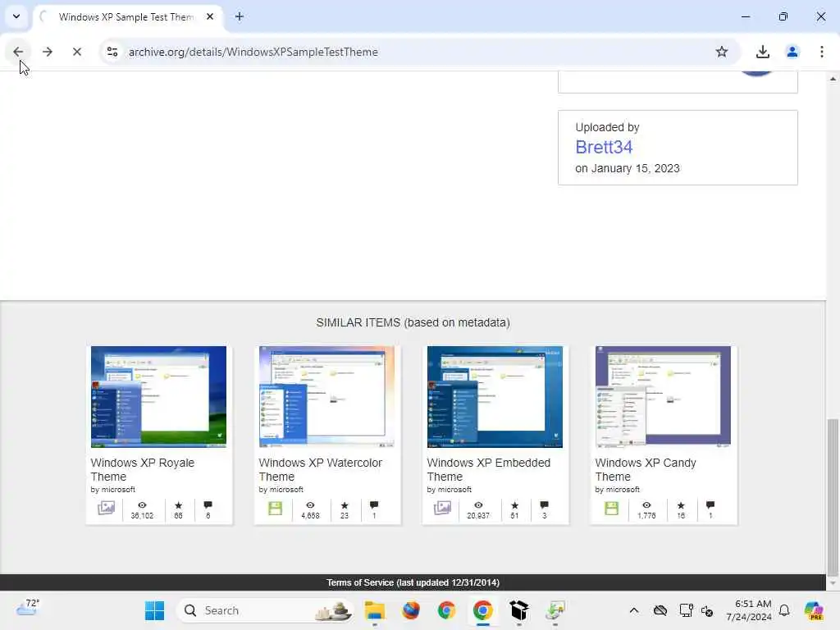
Task: Click Windows XP Embedded Theme title
Action: tap(489, 469)
